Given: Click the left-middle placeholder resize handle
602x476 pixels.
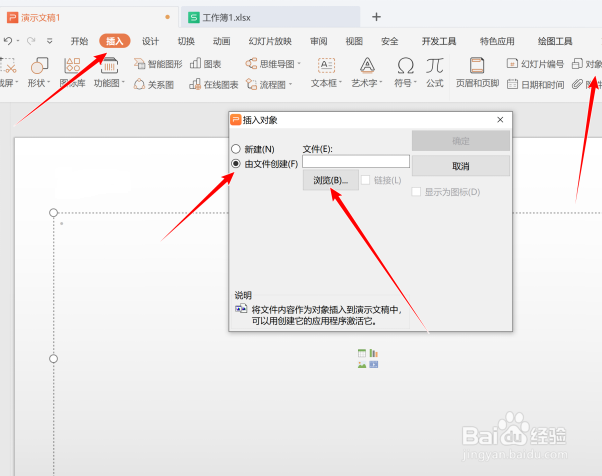Looking at the screenshot, I should click(x=53, y=359).
